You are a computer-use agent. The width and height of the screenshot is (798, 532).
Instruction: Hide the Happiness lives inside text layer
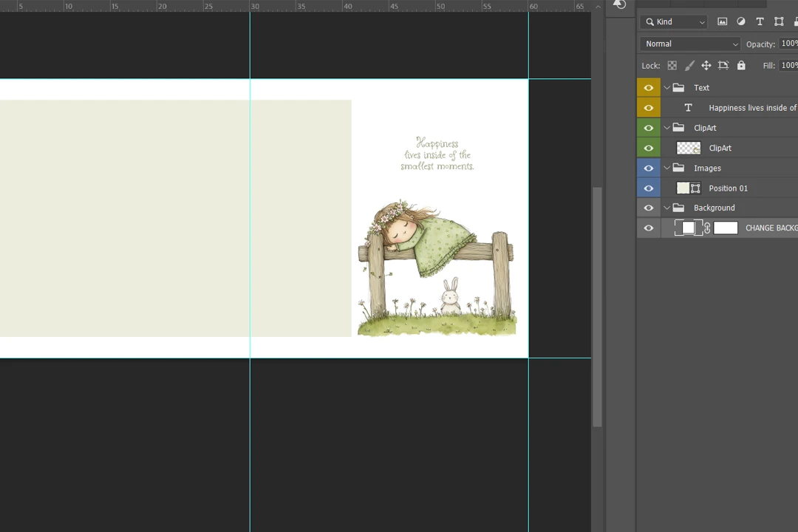click(x=649, y=107)
